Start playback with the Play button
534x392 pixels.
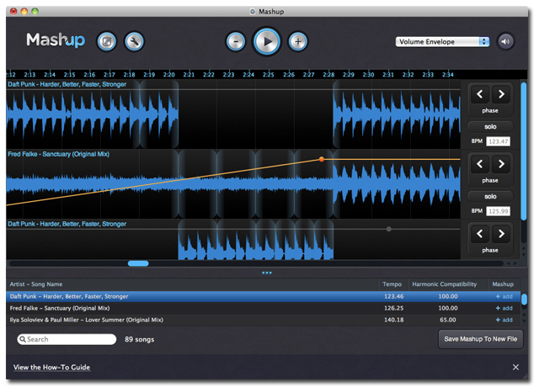[x=267, y=41]
